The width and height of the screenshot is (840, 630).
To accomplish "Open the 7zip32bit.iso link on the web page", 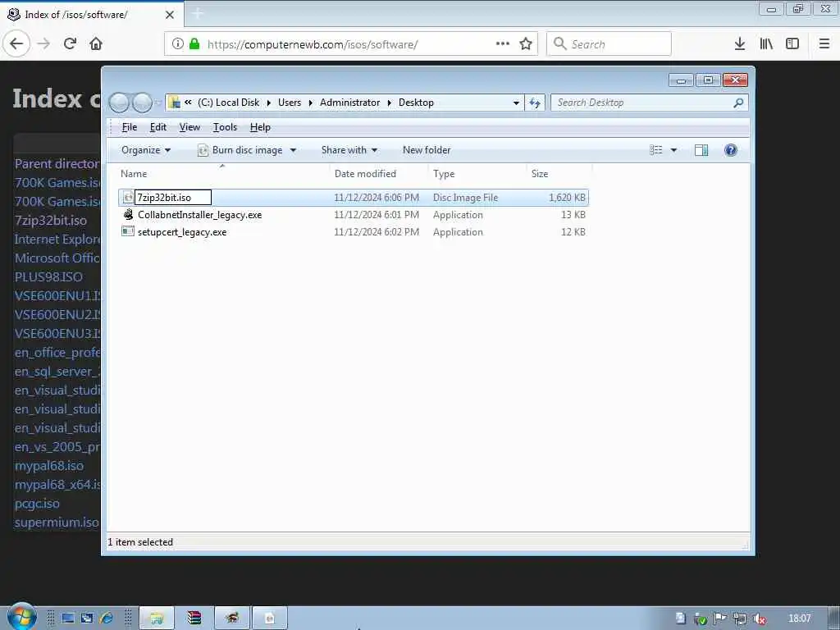I will pos(50,220).
